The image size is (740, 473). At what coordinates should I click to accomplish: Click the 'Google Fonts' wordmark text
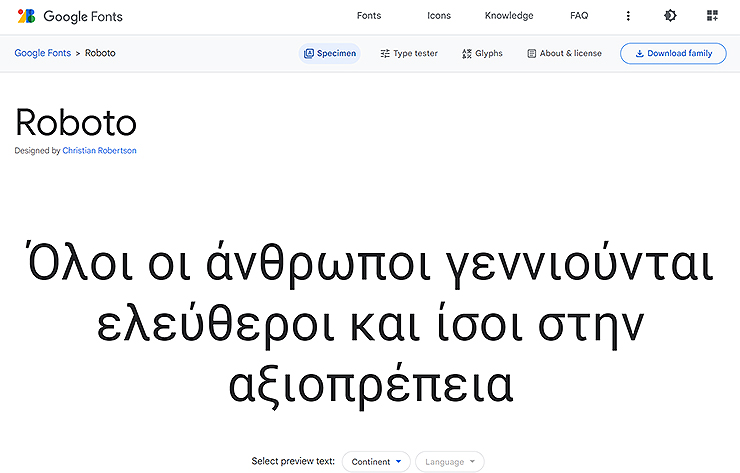pos(83,17)
